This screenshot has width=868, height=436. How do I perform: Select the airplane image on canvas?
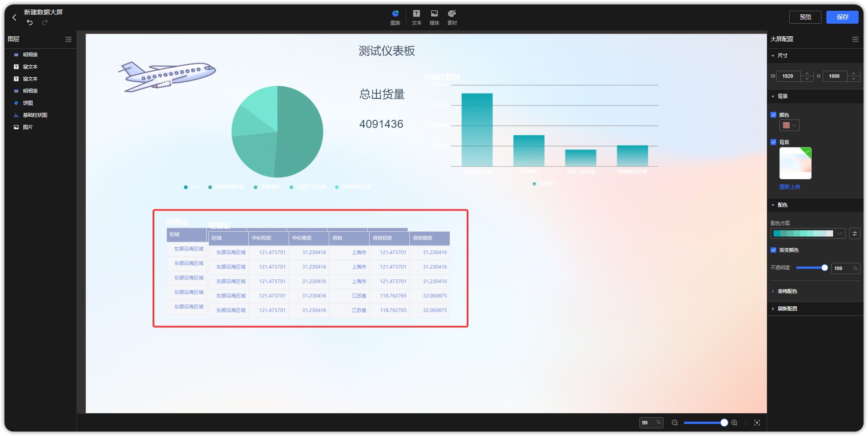tap(167, 76)
